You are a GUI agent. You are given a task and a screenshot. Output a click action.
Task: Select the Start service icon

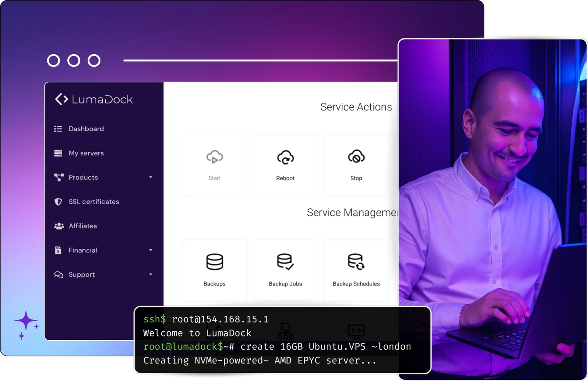(214, 157)
